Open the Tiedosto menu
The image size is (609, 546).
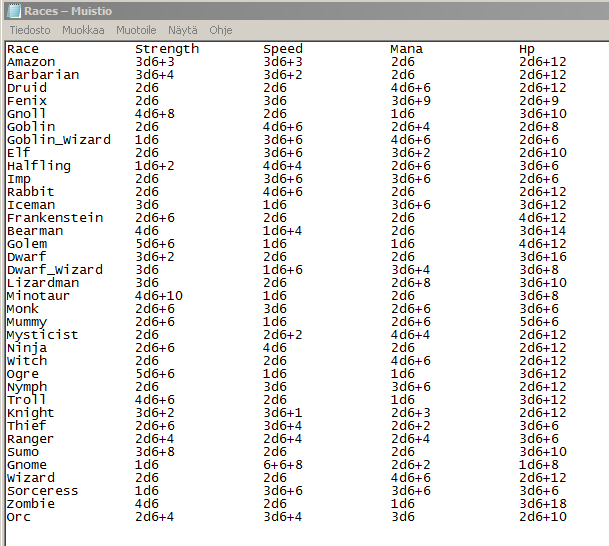pos(30,30)
